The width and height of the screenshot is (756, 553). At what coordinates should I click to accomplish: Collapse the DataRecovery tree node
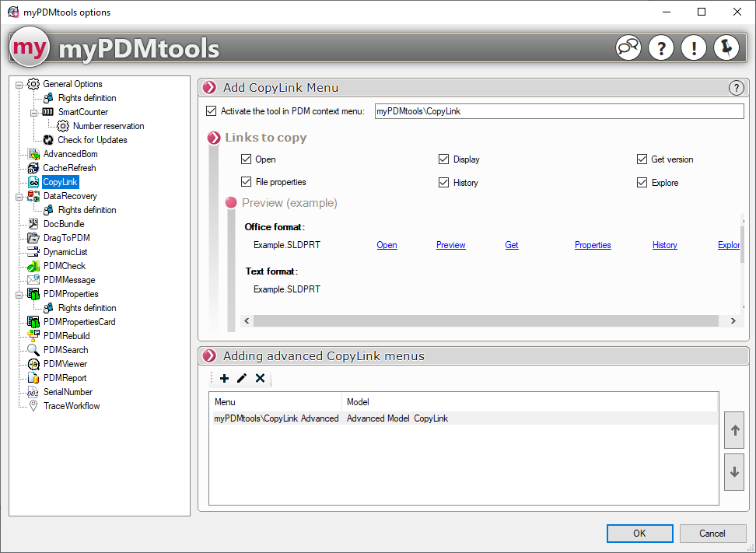(19, 196)
